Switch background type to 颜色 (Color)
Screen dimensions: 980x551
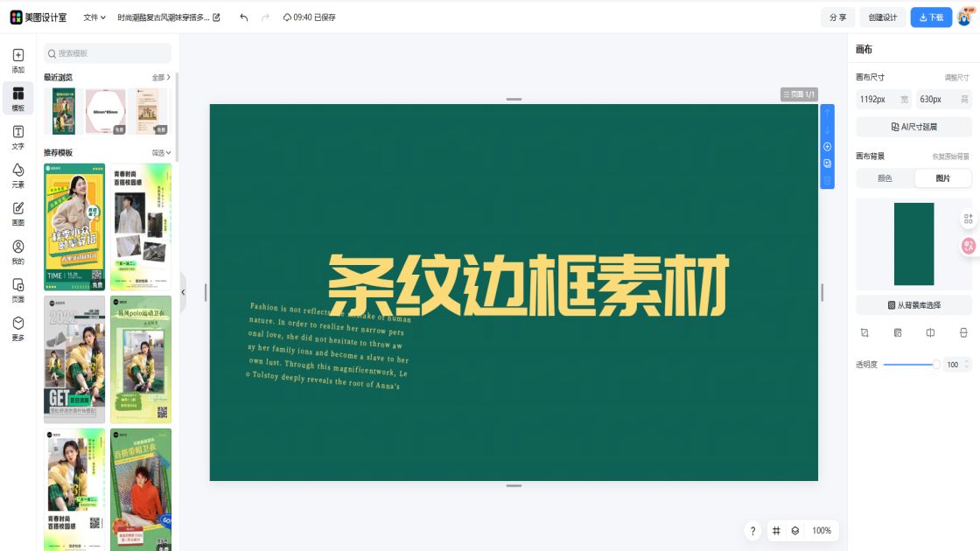tap(885, 178)
